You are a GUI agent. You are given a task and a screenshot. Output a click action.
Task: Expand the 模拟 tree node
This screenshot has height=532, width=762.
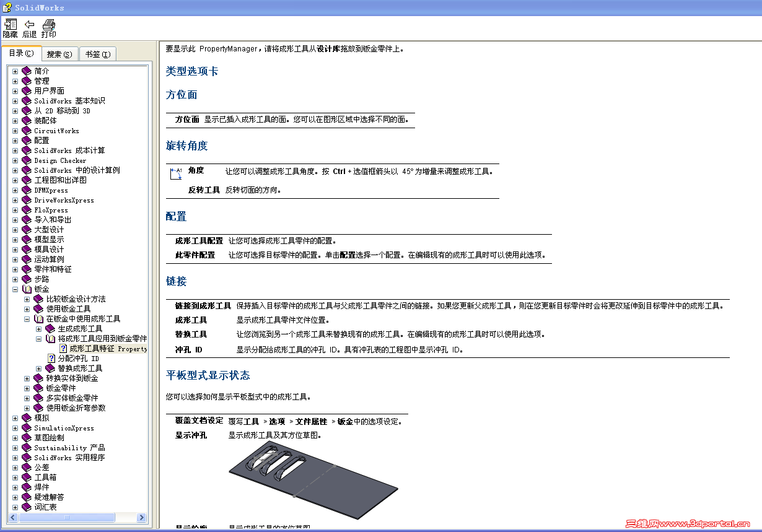15,418
